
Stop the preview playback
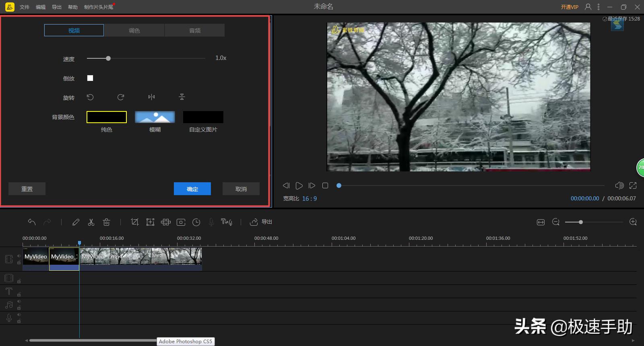pos(325,185)
